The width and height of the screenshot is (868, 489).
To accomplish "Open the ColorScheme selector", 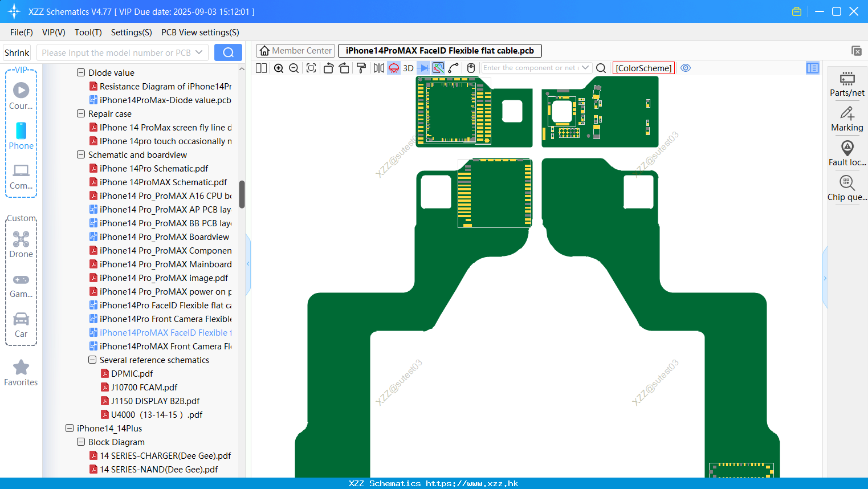I will [643, 68].
